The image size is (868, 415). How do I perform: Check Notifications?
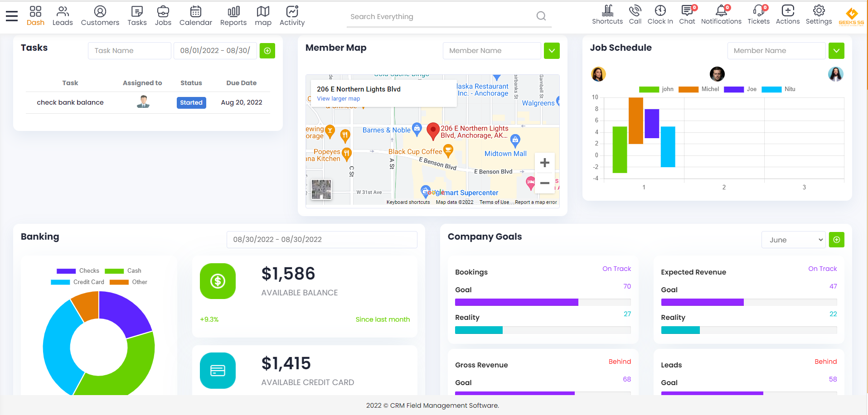pyautogui.click(x=721, y=16)
